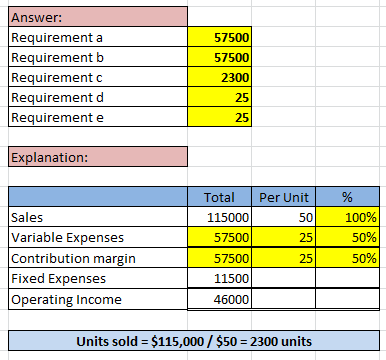The image size is (386, 360).
Task: Click the "Requirement a" label cell
Action: click(98, 37)
